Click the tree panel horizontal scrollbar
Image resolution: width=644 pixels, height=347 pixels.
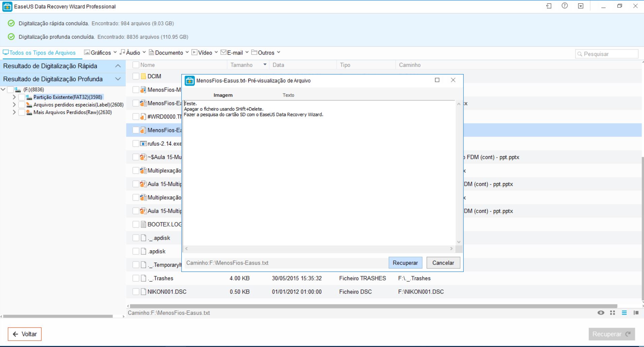(58, 316)
